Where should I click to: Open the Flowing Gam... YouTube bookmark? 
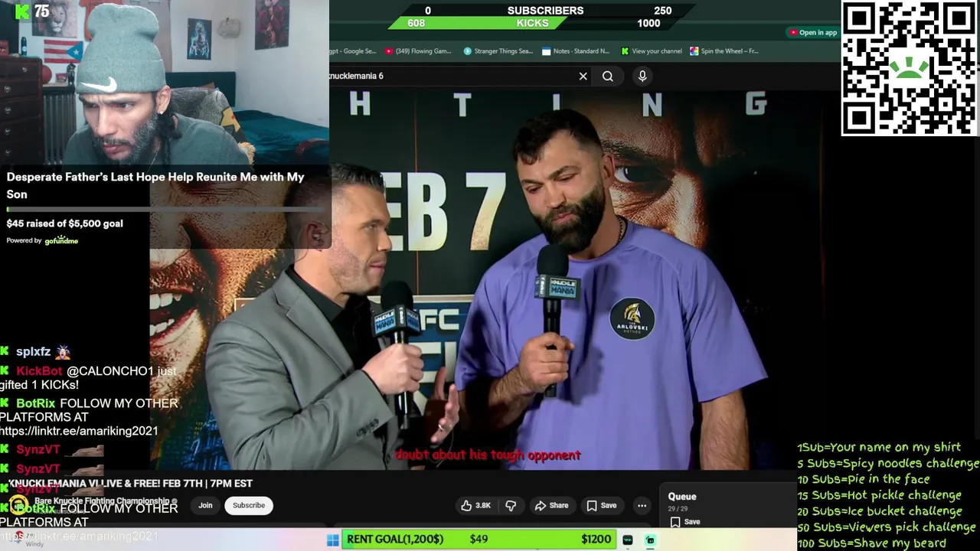click(x=419, y=51)
